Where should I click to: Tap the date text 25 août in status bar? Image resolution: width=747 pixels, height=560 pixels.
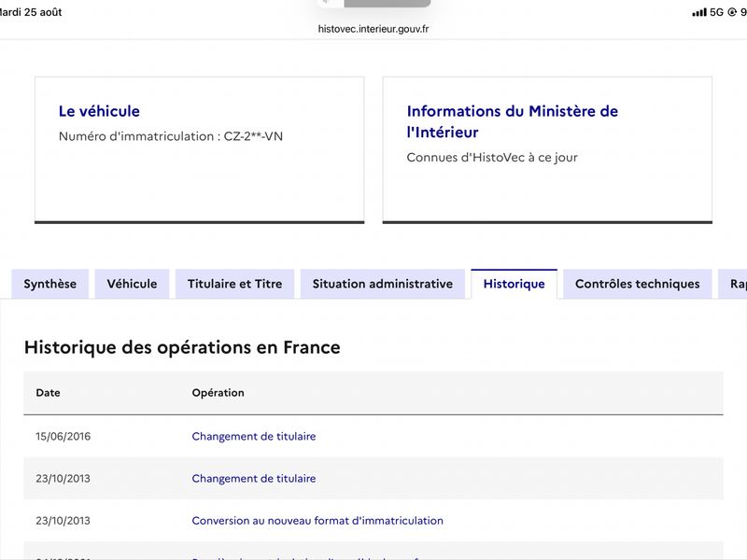(x=43, y=12)
